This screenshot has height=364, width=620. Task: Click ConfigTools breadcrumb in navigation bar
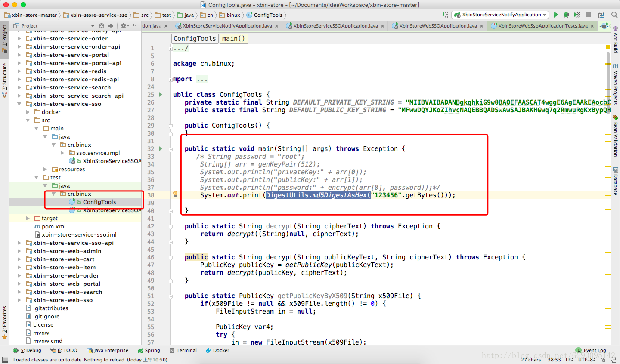264,15
